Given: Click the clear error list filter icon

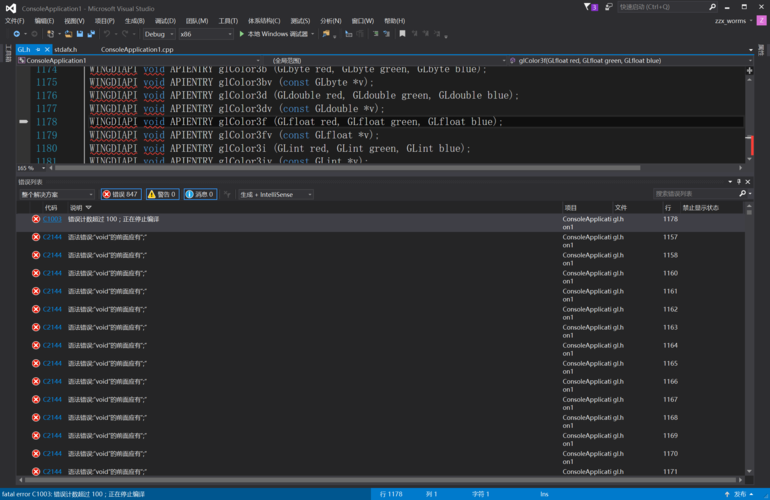Looking at the screenshot, I should tap(227, 194).
